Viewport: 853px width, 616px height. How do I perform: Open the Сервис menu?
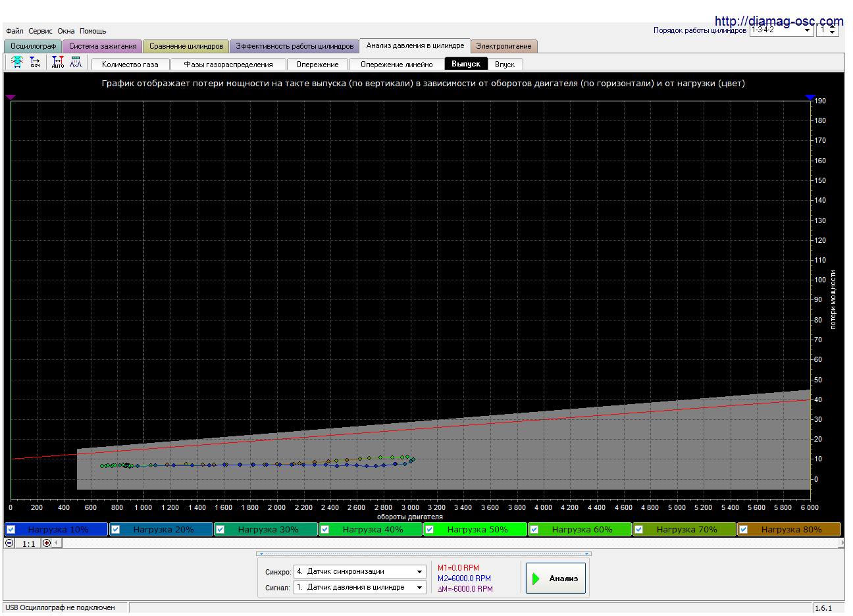40,31
